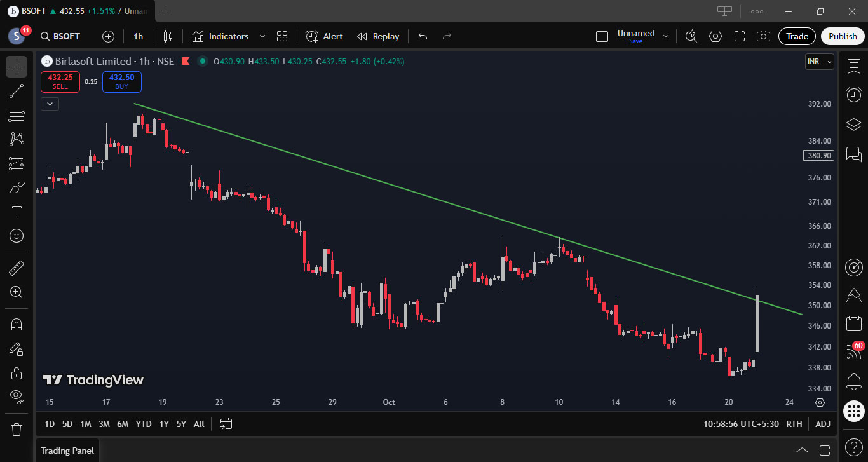
Task: Open RTH session settings
Action: click(794, 424)
